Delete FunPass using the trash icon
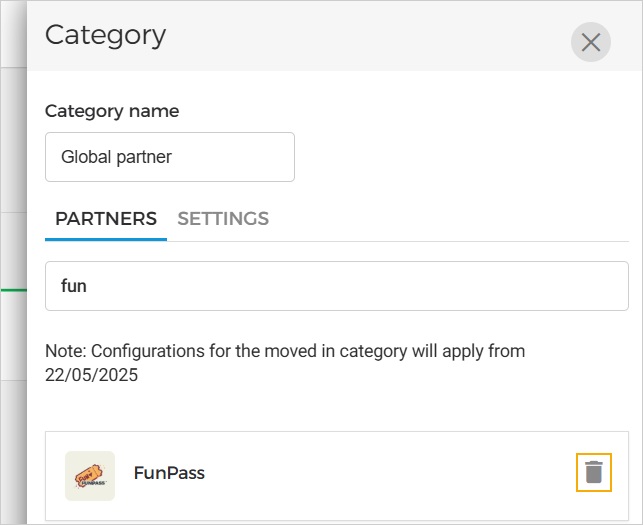The height and width of the screenshot is (525, 643). pos(594,472)
